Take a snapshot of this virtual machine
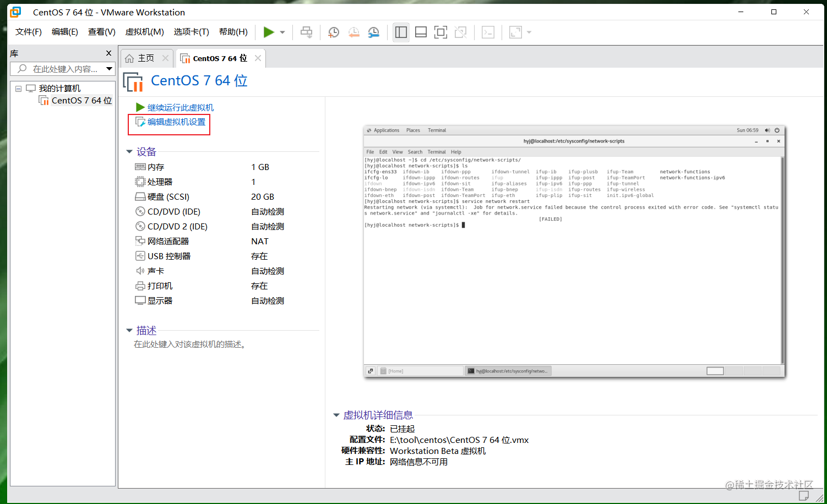The width and height of the screenshot is (827, 504). pos(334,32)
